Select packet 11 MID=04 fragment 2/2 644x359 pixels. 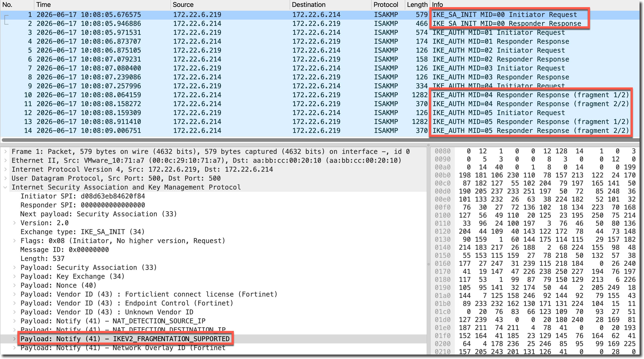(320, 104)
